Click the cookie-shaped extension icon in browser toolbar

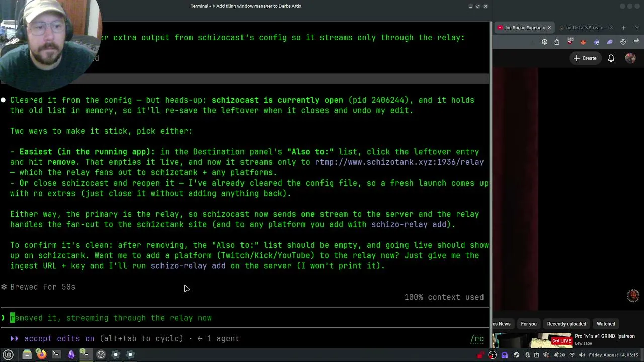pyautogui.click(x=623, y=42)
